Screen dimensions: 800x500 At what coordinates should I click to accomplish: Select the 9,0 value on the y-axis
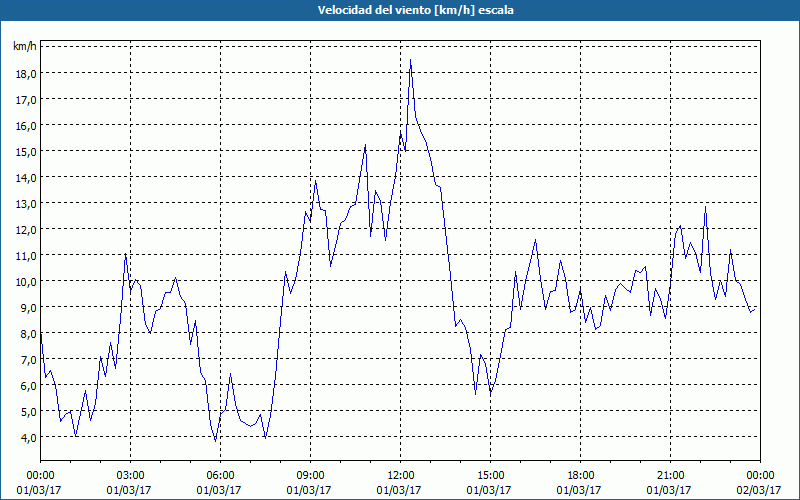(x=29, y=308)
